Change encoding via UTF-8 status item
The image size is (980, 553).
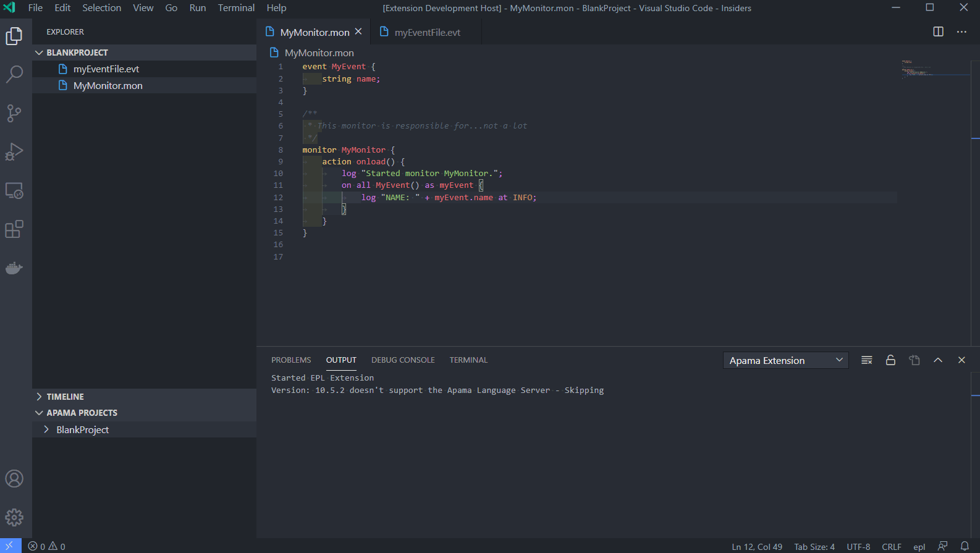(x=858, y=546)
